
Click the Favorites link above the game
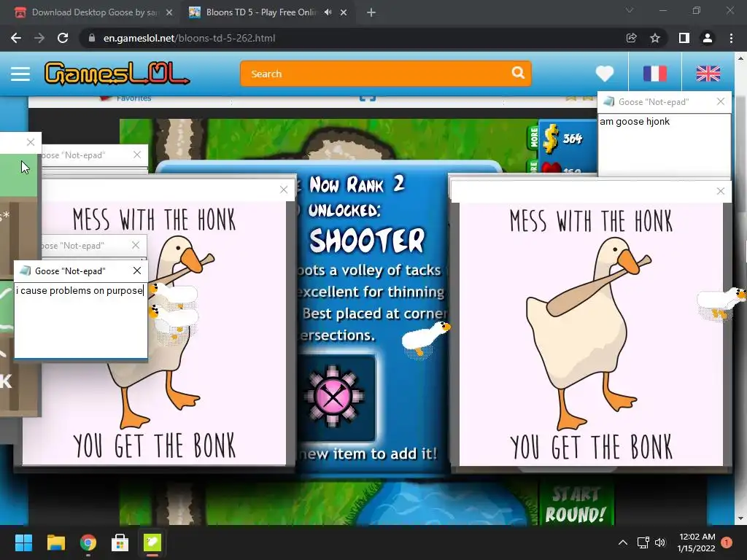pos(133,98)
